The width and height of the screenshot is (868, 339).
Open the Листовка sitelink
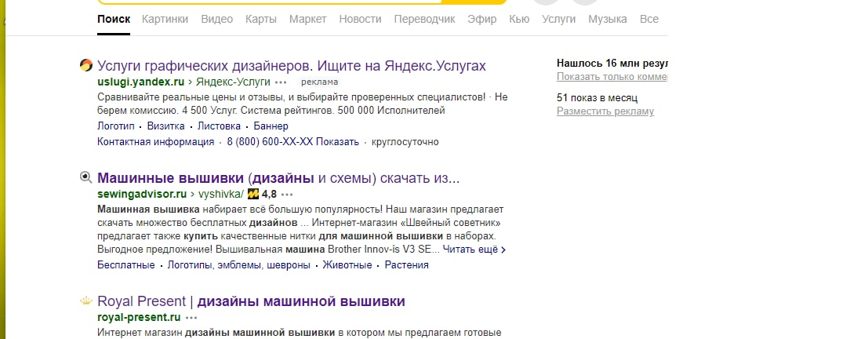point(219,126)
